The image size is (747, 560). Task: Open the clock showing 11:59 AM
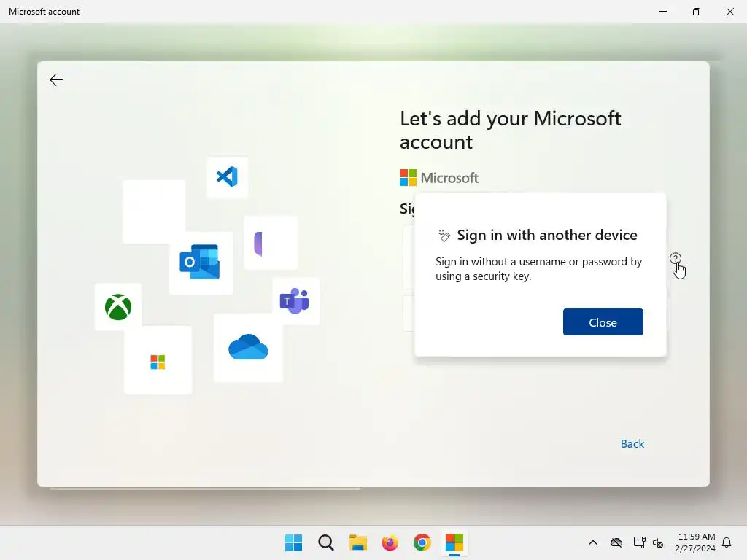pyautogui.click(x=695, y=542)
